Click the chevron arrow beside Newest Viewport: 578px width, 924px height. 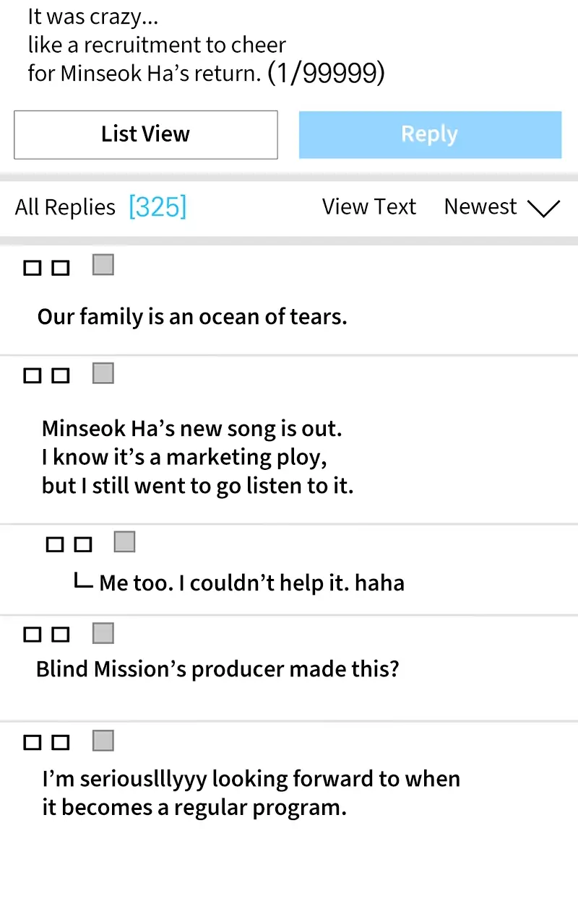tap(543, 209)
